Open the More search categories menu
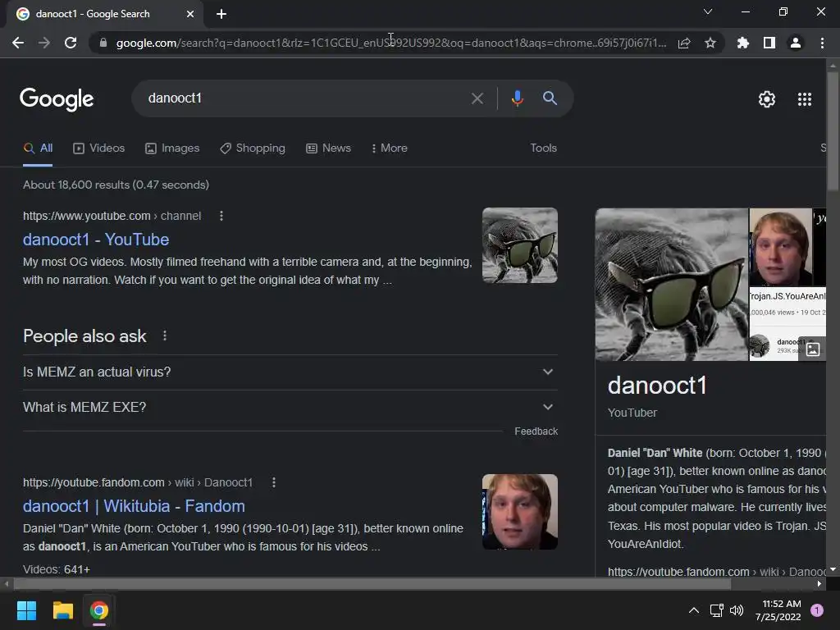 pos(390,148)
